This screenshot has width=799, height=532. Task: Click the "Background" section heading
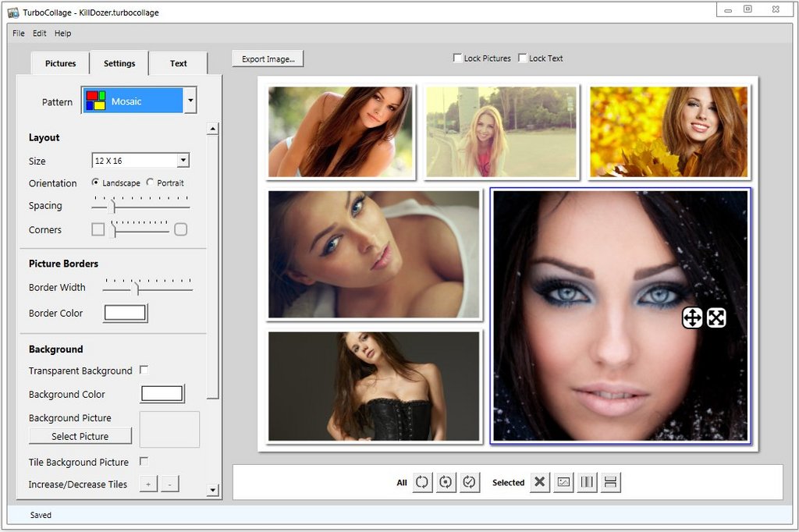55,349
